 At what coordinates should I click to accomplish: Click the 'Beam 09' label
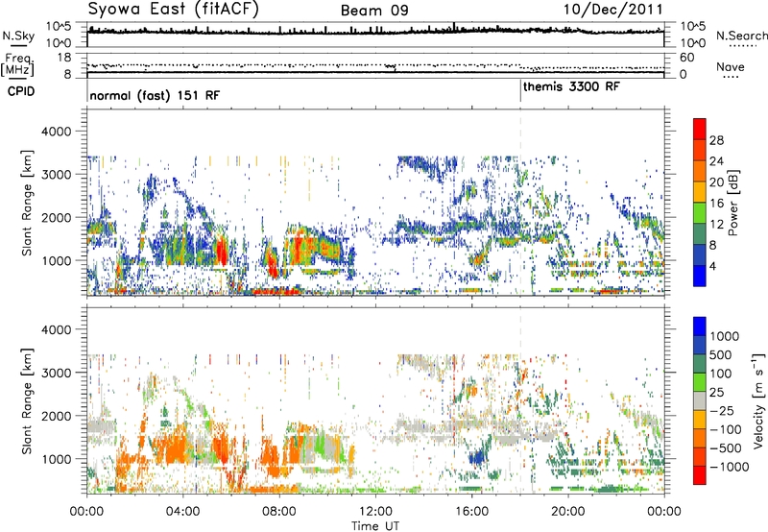374,11
